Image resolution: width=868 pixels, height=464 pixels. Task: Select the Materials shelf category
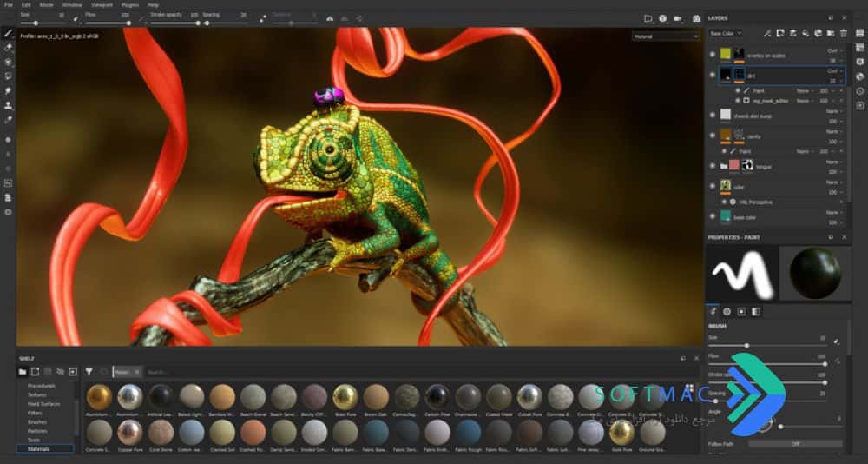coord(45,448)
